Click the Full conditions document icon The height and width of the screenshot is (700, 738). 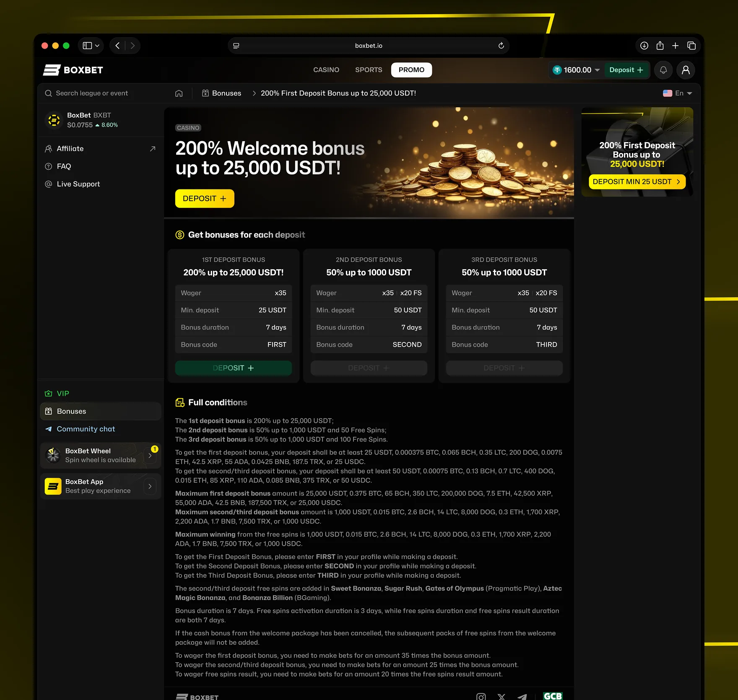tap(180, 402)
